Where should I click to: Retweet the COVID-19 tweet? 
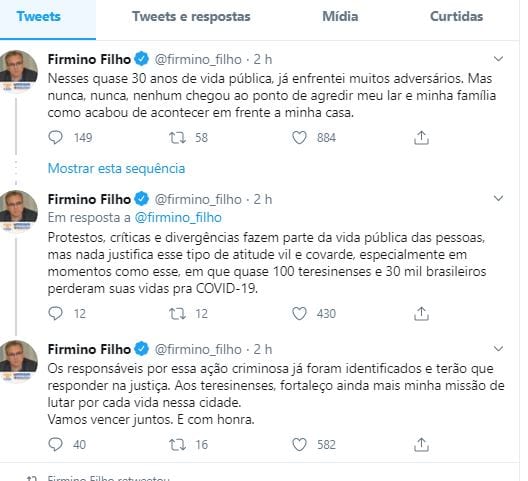pyautogui.click(x=177, y=314)
